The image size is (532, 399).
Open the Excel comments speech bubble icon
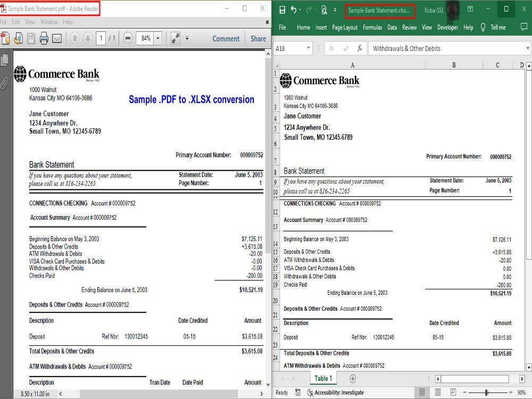pos(524,27)
